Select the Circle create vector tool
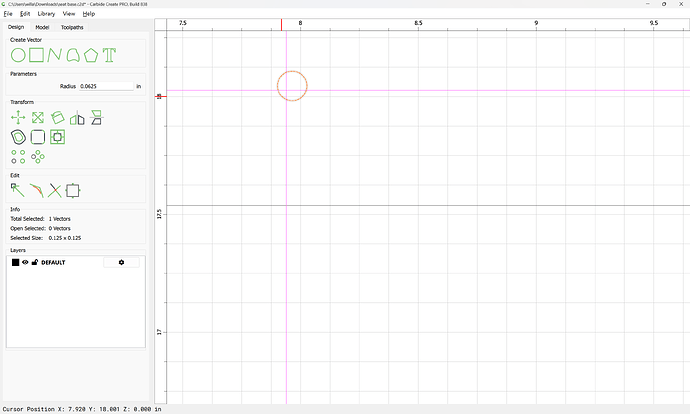The height and width of the screenshot is (414, 690). (x=18, y=55)
